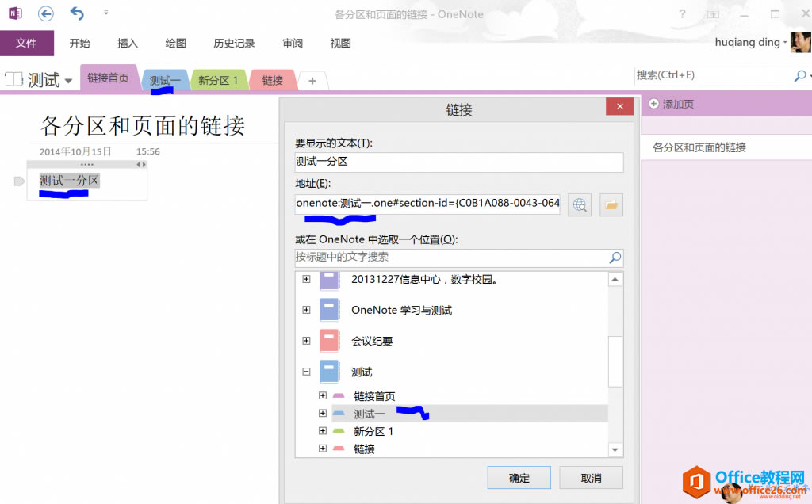Click the tree scrollbar up arrow

point(615,280)
